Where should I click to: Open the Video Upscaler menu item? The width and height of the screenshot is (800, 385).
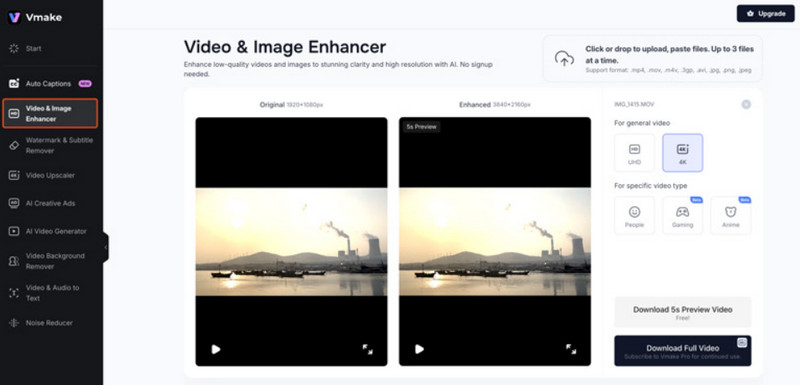(50, 175)
